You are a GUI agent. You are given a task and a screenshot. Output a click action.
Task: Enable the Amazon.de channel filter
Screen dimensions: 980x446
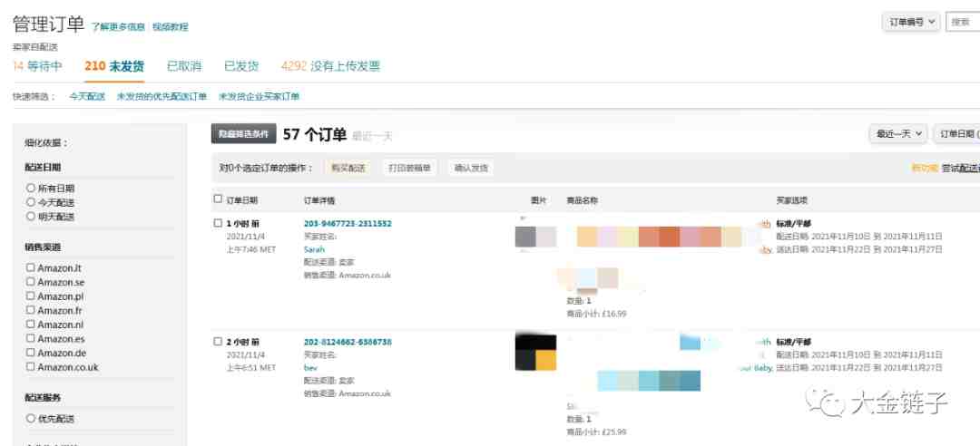31,353
